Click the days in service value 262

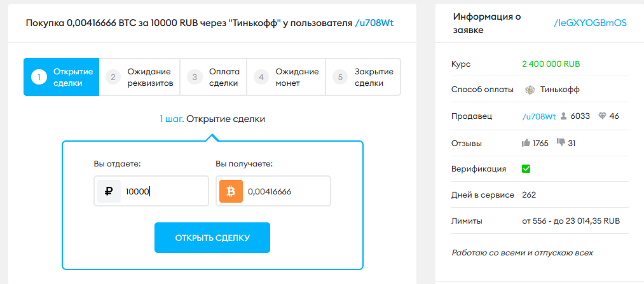pyautogui.click(x=529, y=195)
